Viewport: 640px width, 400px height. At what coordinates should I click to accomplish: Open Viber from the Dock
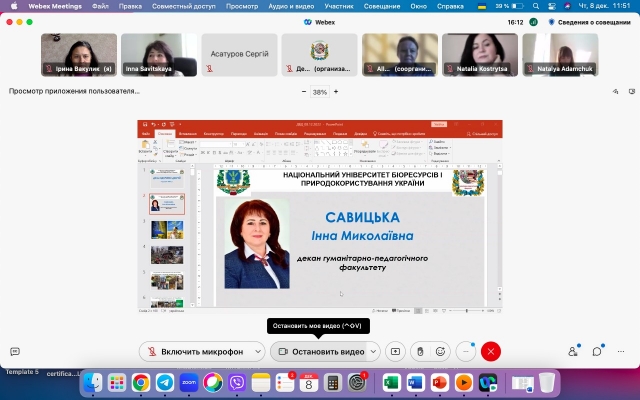pyautogui.click(x=237, y=382)
